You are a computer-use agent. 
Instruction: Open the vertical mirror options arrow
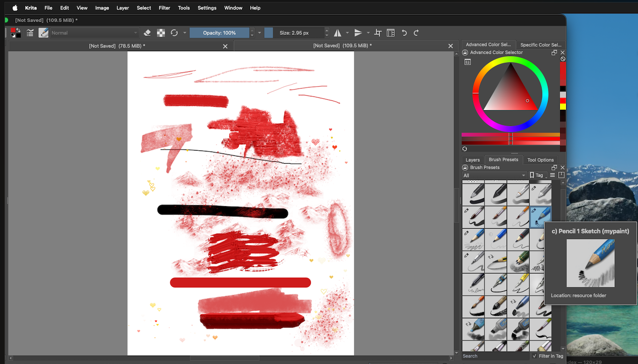(368, 33)
